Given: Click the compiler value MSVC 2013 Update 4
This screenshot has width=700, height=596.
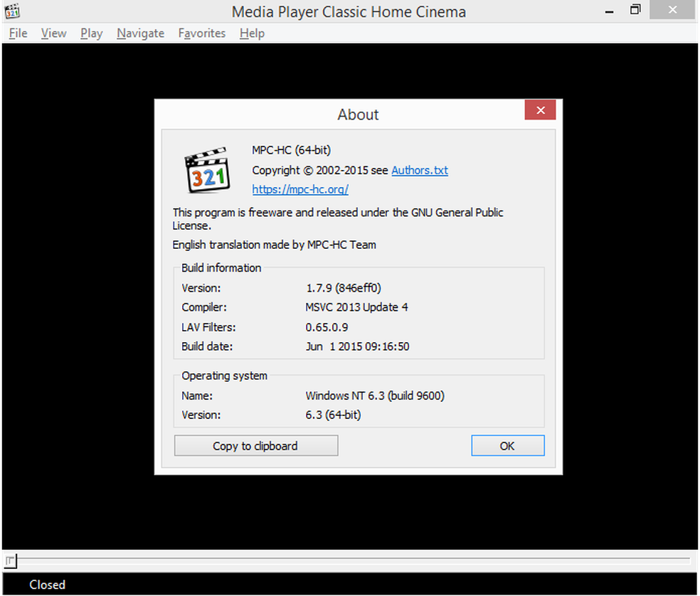Looking at the screenshot, I should point(356,307).
